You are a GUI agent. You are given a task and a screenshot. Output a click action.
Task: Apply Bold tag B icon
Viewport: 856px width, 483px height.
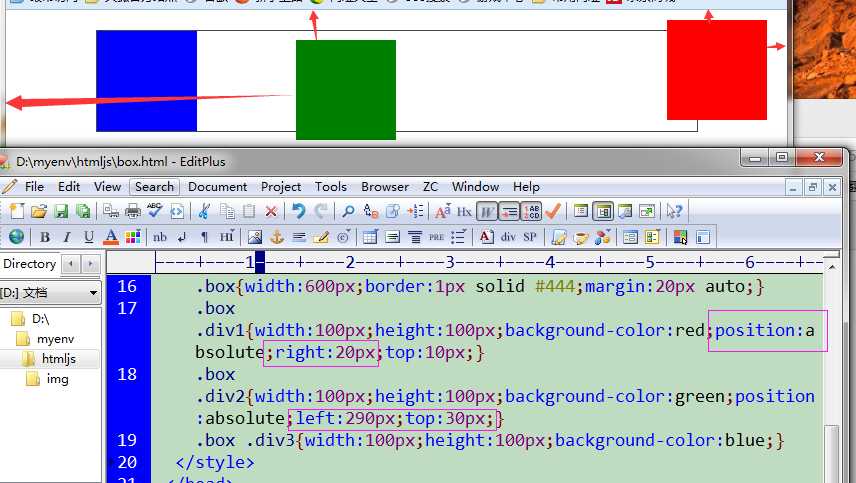[45, 237]
